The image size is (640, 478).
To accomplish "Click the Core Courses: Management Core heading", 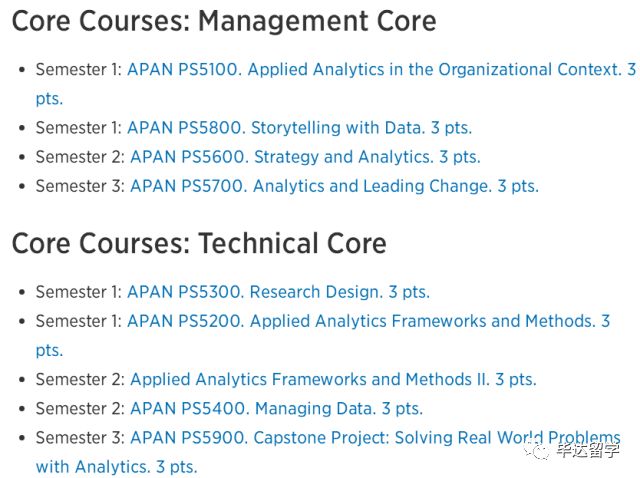I will tap(224, 21).
